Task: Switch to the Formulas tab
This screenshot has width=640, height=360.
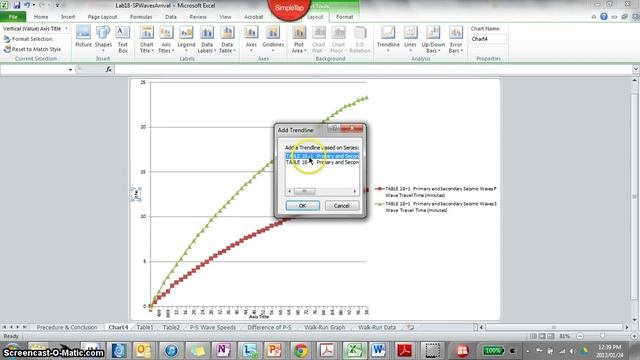Action: (x=141, y=17)
